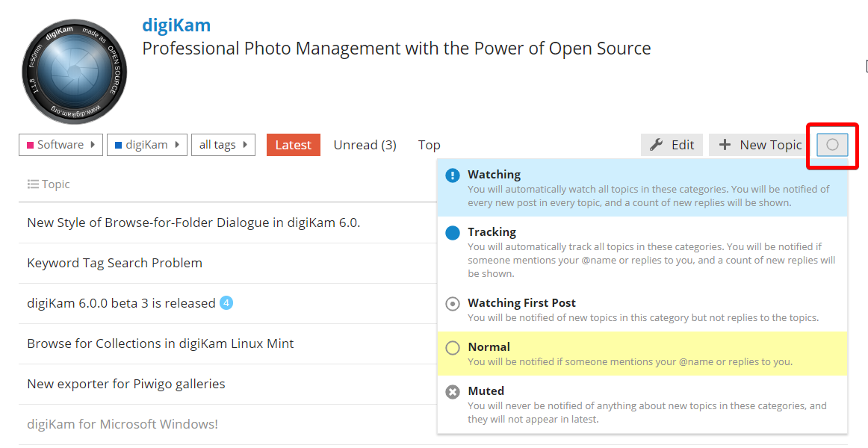Expand the digiKam subcategory dropdown
Image resolution: width=868 pixels, height=448 pixels.
pos(146,145)
